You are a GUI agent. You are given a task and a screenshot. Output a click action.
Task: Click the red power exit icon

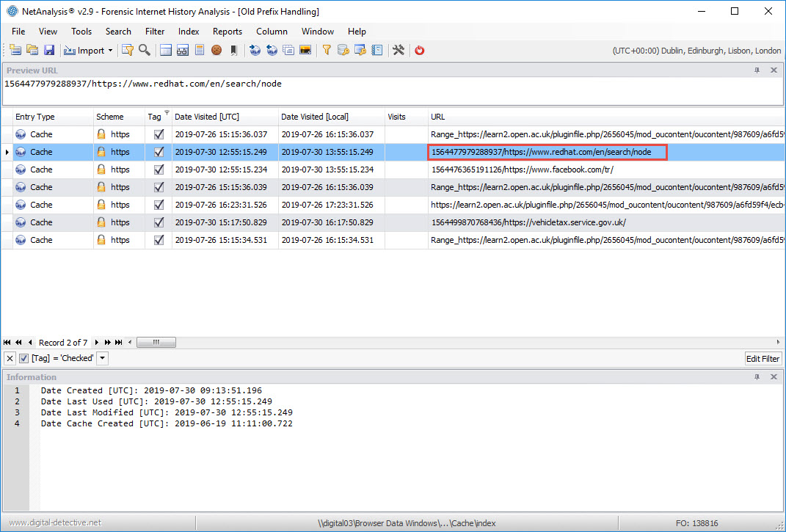tap(420, 50)
